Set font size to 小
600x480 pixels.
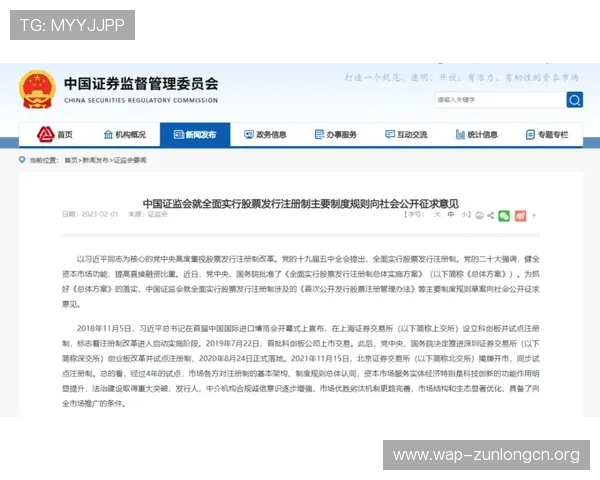coord(465,214)
